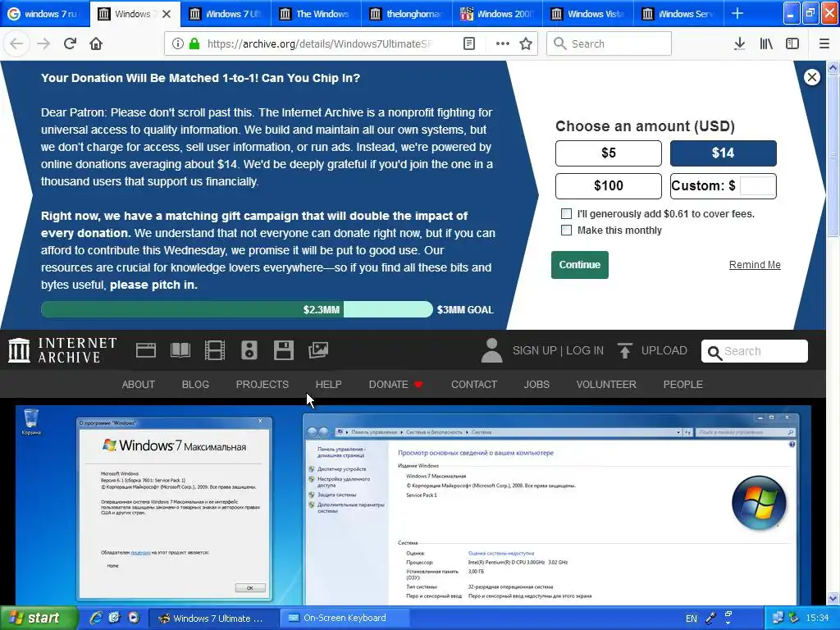The height and width of the screenshot is (630, 840).
Task: Click the green Continue button
Action: pos(580,265)
